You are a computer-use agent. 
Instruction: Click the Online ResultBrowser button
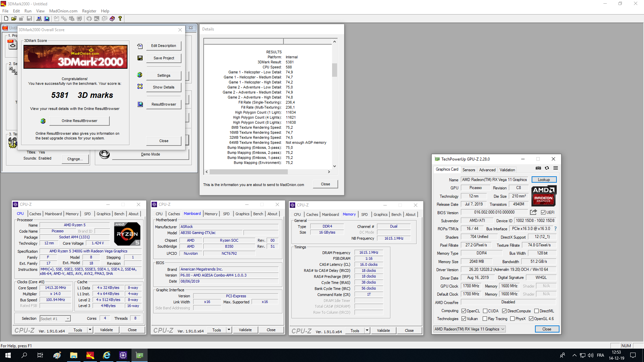tap(79, 121)
